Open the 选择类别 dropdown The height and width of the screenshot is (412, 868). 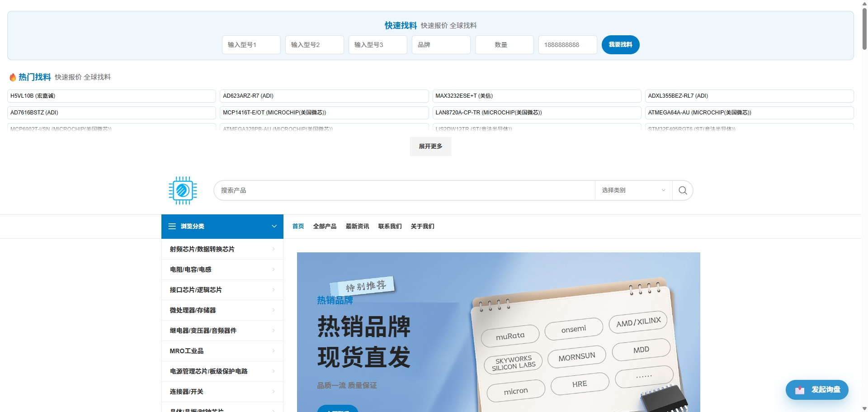633,190
